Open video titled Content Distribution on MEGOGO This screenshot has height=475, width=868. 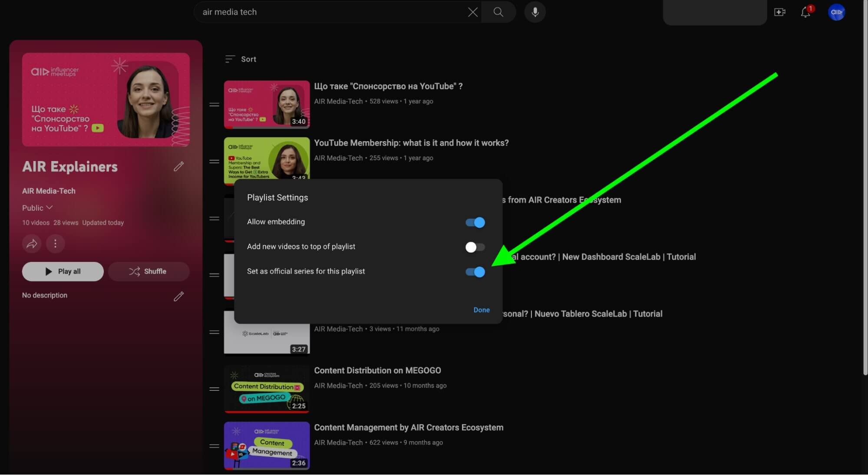tap(377, 370)
